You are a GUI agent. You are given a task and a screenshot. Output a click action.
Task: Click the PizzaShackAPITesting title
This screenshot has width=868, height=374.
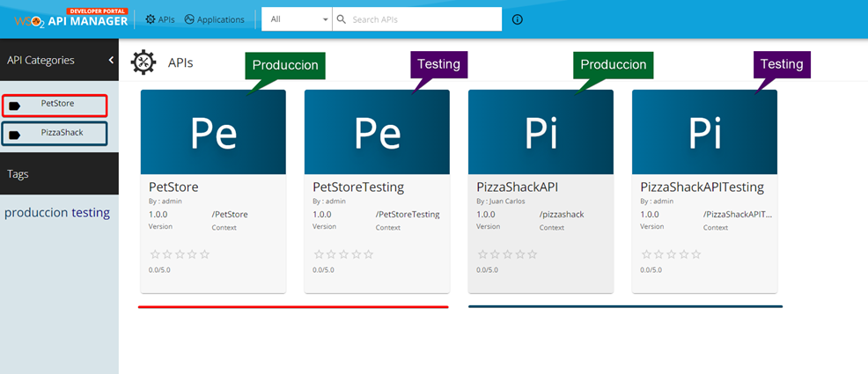tap(702, 187)
